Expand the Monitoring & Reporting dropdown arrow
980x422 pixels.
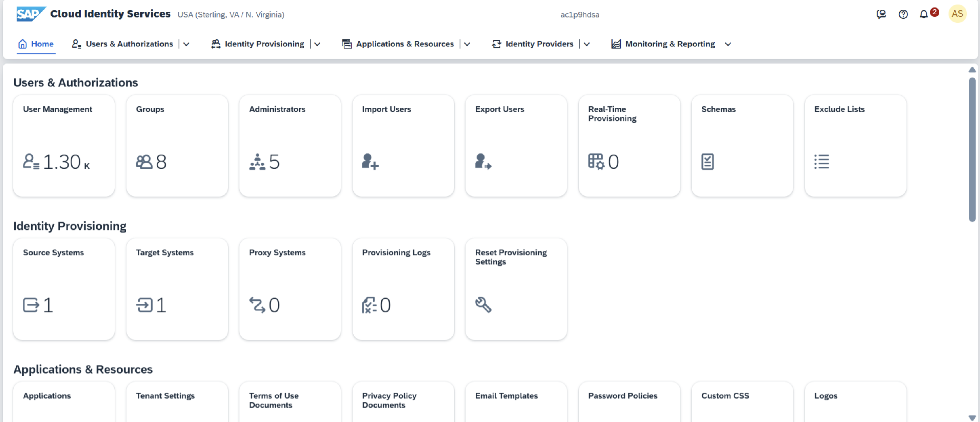click(x=728, y=44)
